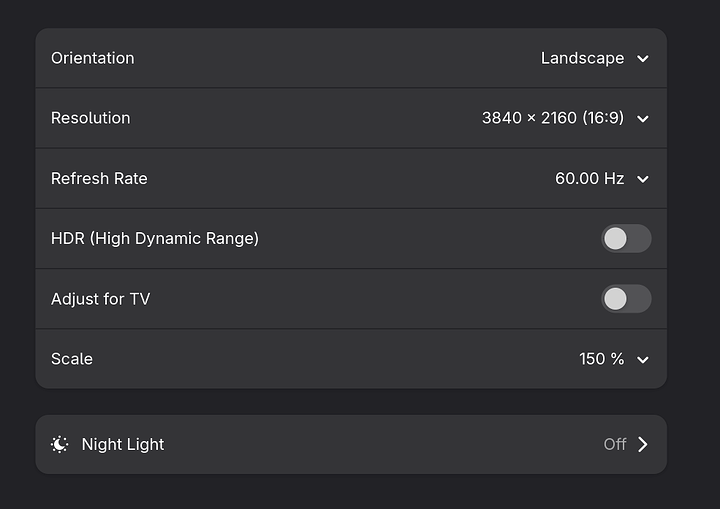The image size is (720, 509).
Task: Click the Landscape orientation value
Action: point(582,58)
